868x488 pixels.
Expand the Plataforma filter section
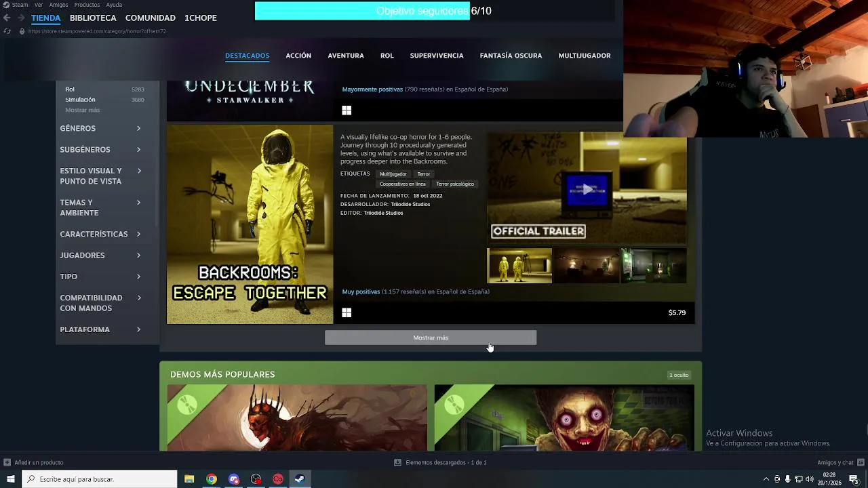pos(100,329)
